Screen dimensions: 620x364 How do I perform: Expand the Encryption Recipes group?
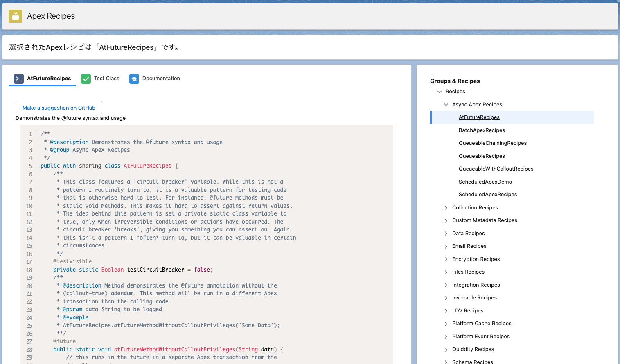[446, 259]
